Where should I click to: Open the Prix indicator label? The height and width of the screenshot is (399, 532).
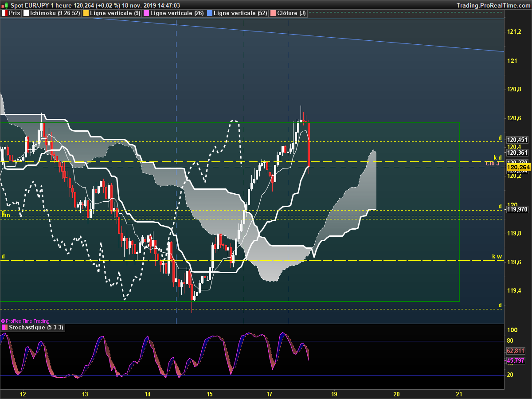pyautogui.click(x=15, y=13)
